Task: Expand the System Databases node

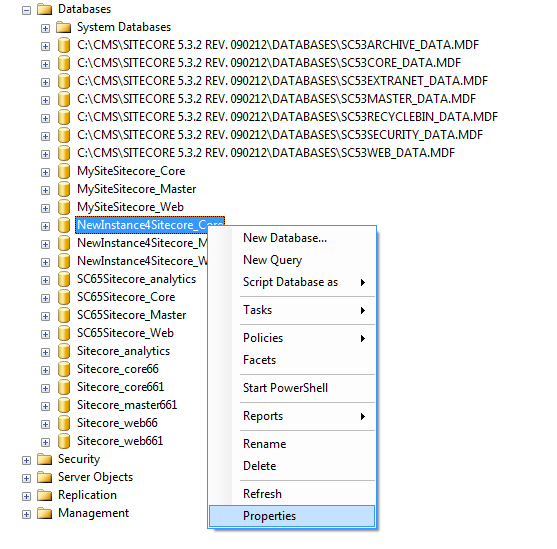Action: 45,28
